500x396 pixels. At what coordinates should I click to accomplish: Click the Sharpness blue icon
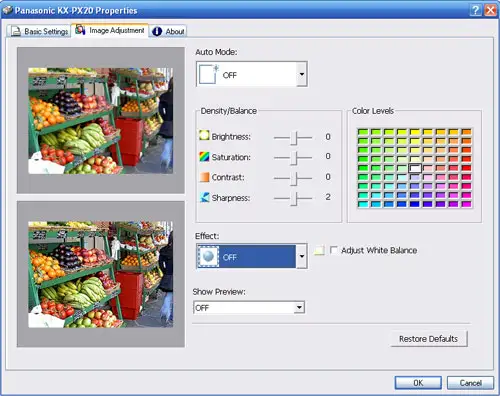tap(204, 197)
